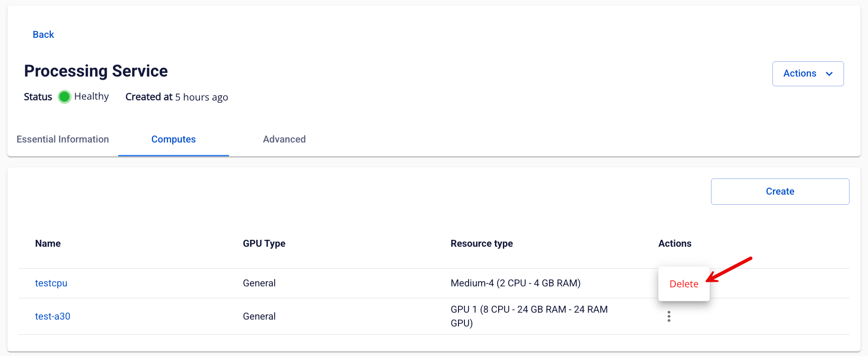Click the Actions column header in the table
868x356 pixels.
click(675, 243)
